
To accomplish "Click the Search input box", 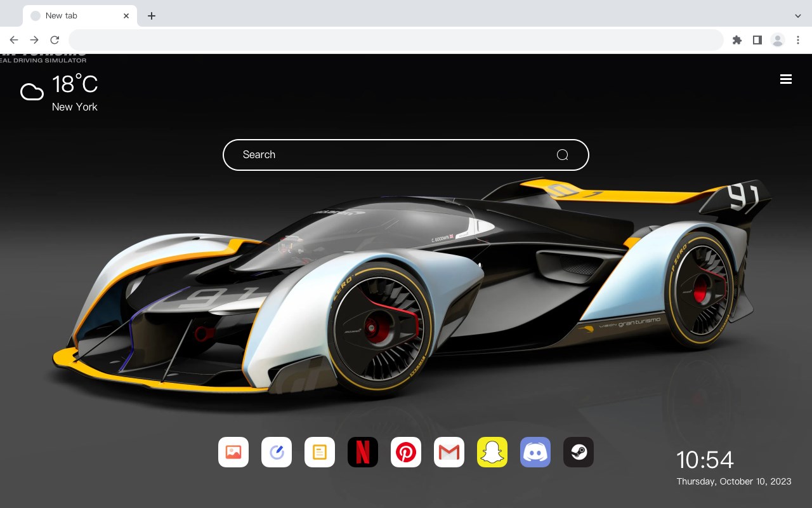I will [x=406, y=155].
